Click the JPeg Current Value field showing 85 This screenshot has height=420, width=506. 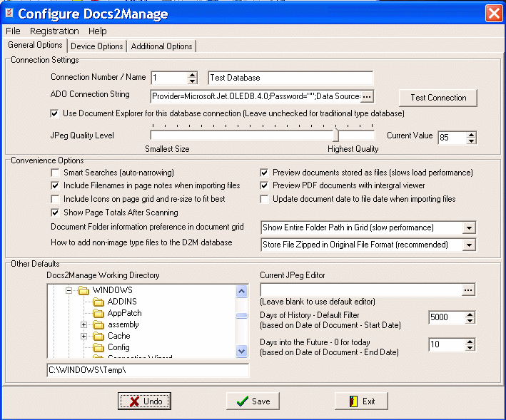click(x=452, y=138)
